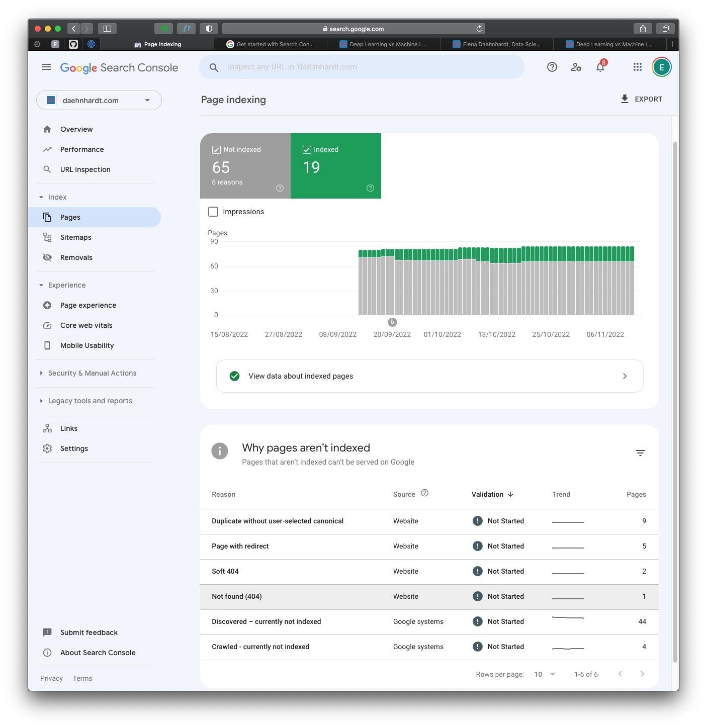The image size is (707, 728).
Task: Select Pages in the sidebar
Action: (x=95, y=217)
